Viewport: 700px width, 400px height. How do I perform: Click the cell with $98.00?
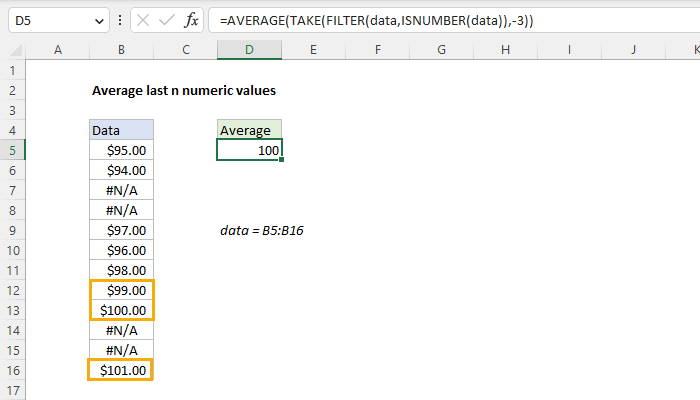coord(121,271)
